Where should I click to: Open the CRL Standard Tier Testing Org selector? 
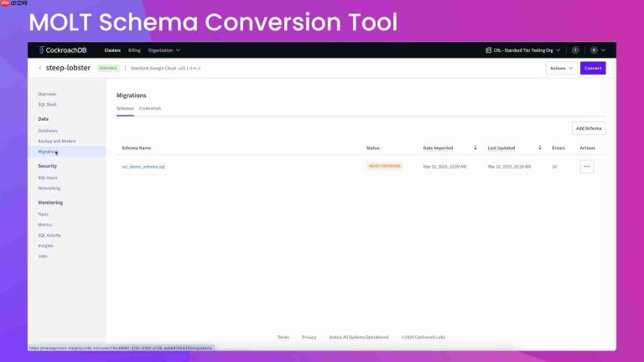523,50
